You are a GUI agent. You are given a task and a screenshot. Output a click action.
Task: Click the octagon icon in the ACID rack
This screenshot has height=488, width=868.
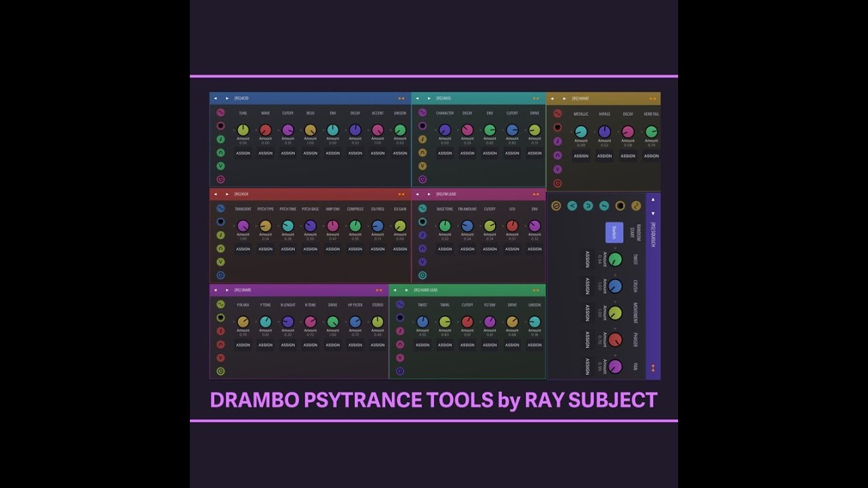pos(220,126)
